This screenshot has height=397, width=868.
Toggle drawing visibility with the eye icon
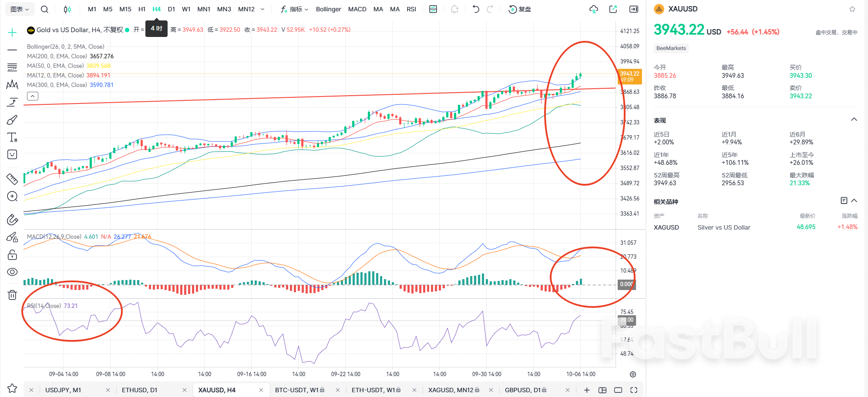(x=12, y=272)
